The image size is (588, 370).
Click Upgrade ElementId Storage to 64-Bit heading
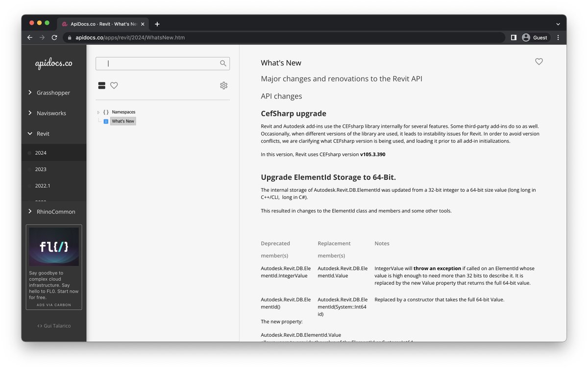[328, 177]
